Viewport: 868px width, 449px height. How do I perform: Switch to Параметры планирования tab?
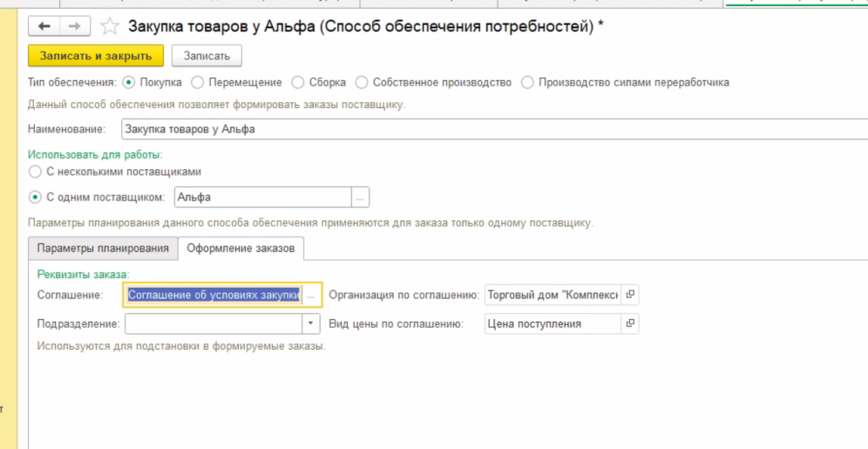point(103,248)
